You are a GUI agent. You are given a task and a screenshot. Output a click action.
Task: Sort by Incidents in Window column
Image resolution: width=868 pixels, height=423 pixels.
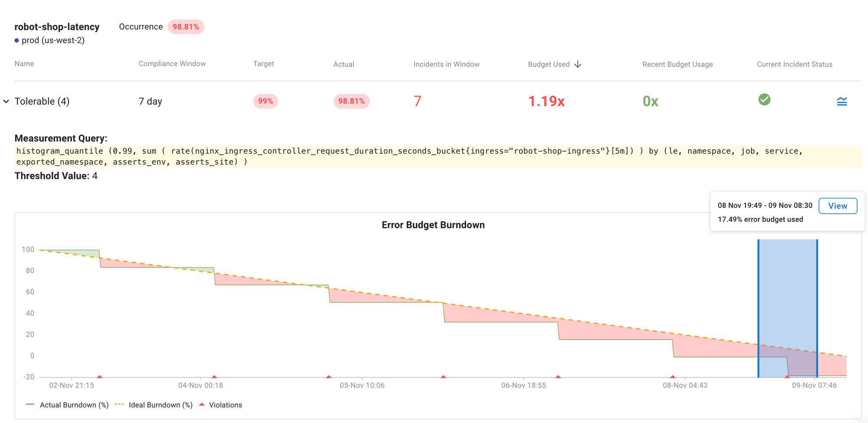click(446, 64)
